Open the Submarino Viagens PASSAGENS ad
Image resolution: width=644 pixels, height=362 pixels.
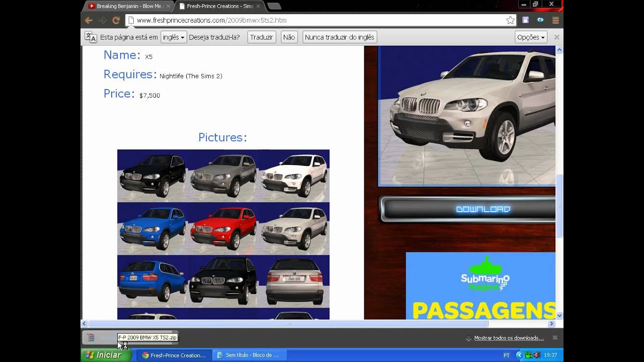[480, 286]
